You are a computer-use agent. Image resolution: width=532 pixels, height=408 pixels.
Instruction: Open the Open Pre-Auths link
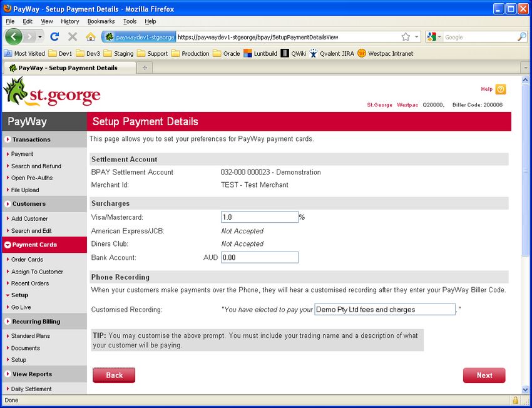(31, 178)
